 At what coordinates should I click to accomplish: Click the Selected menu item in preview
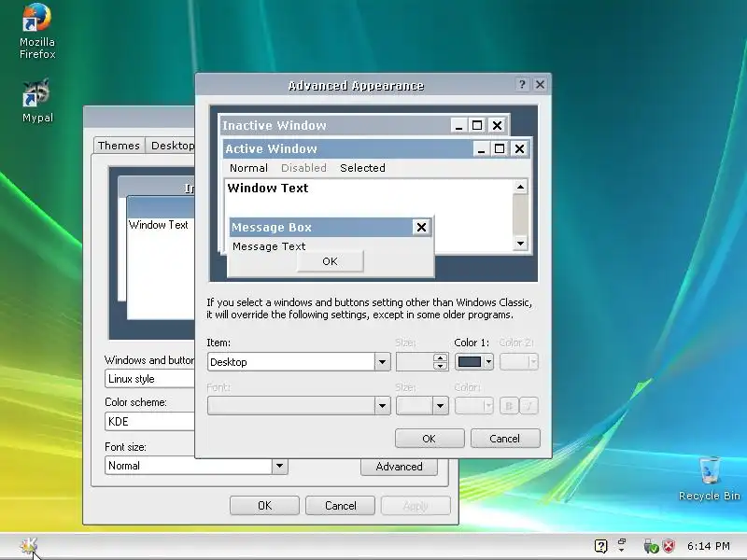pyautogui.click(x=362, y=168)
